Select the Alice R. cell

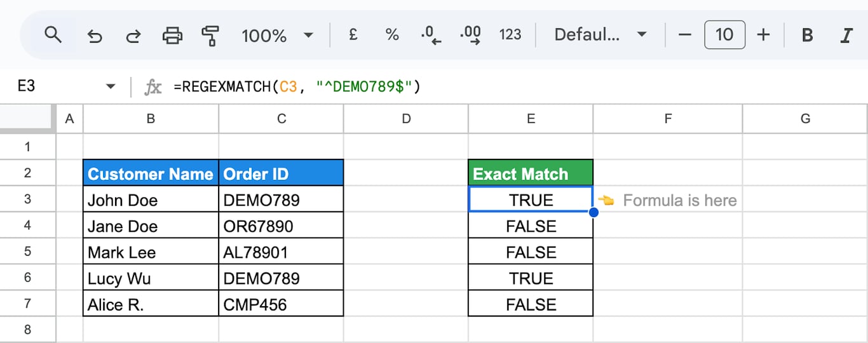(151, 304)
